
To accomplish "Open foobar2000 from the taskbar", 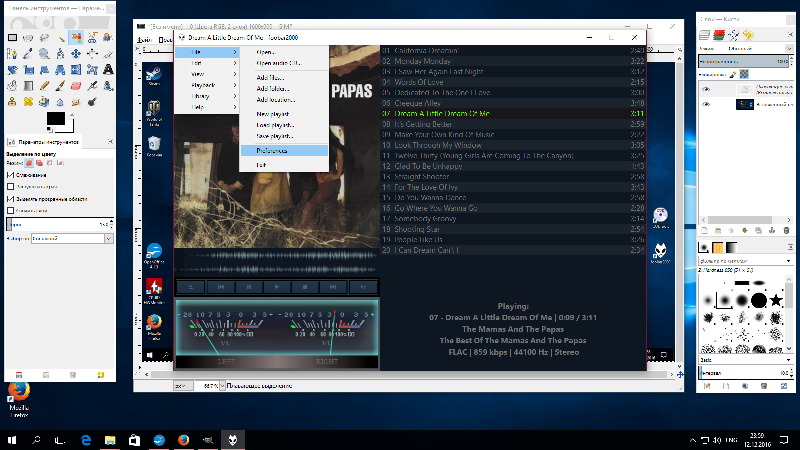I will [233, 440].
